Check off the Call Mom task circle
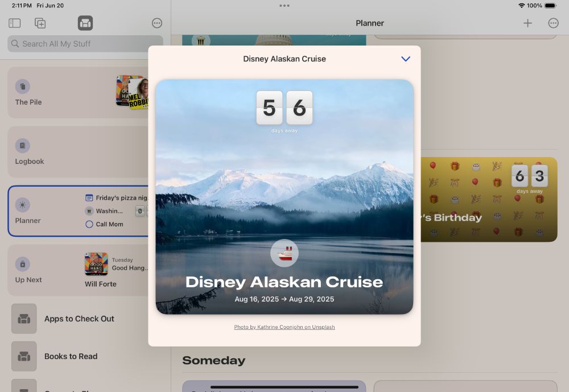569x392 pixels. pyautogui.click(x=89, y=224)
